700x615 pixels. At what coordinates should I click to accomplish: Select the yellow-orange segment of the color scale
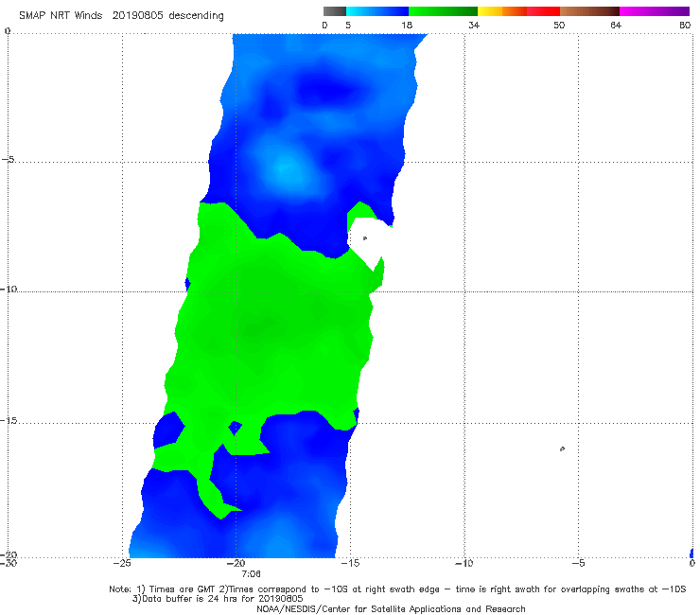click(x=501, y=11)
